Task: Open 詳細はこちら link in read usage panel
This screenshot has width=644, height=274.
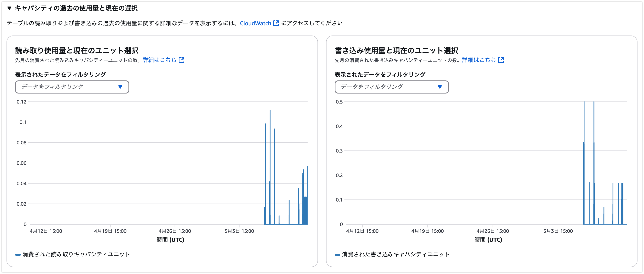Action: 159,60
